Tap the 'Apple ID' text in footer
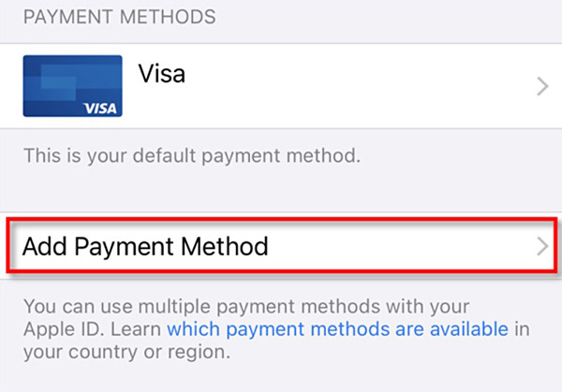The width and height of the screenshot is (562, 392). point(63,329)
